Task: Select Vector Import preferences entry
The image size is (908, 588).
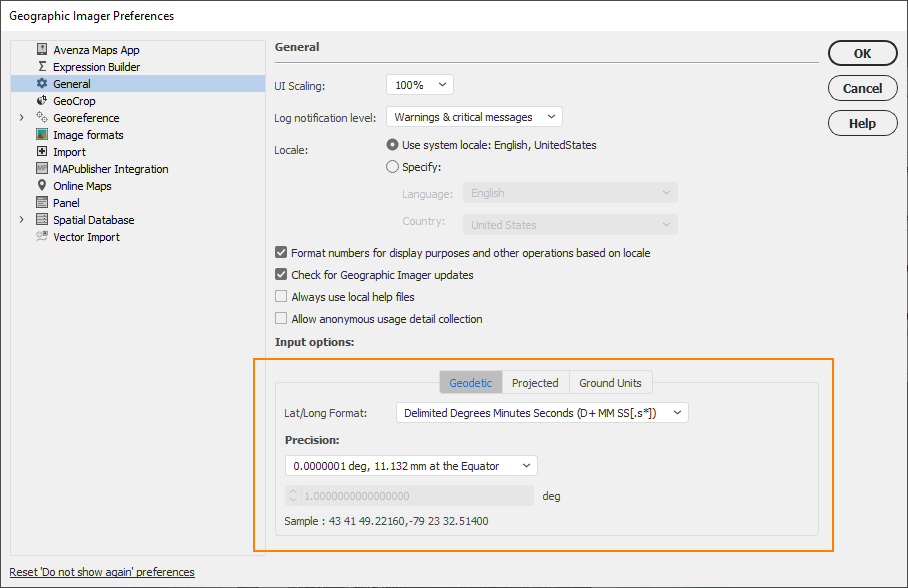Action: [86, 237]
